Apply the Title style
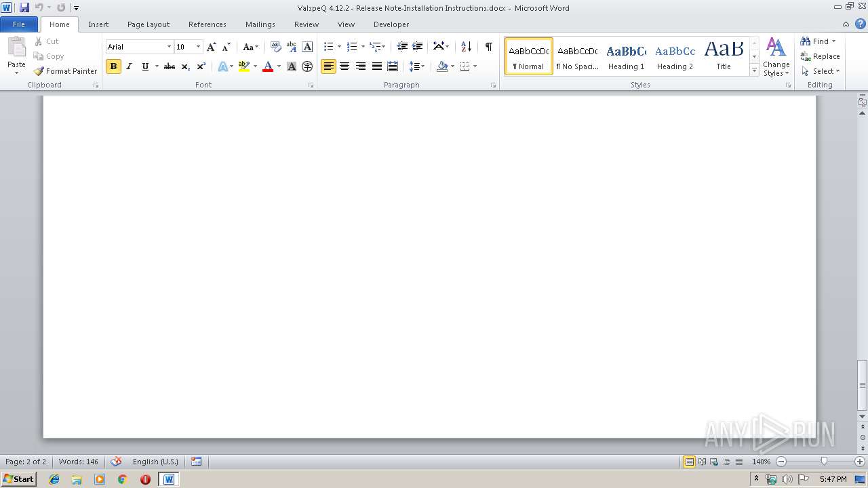Image resolution: width=868 pixels, height=488 pixels. 724,56
